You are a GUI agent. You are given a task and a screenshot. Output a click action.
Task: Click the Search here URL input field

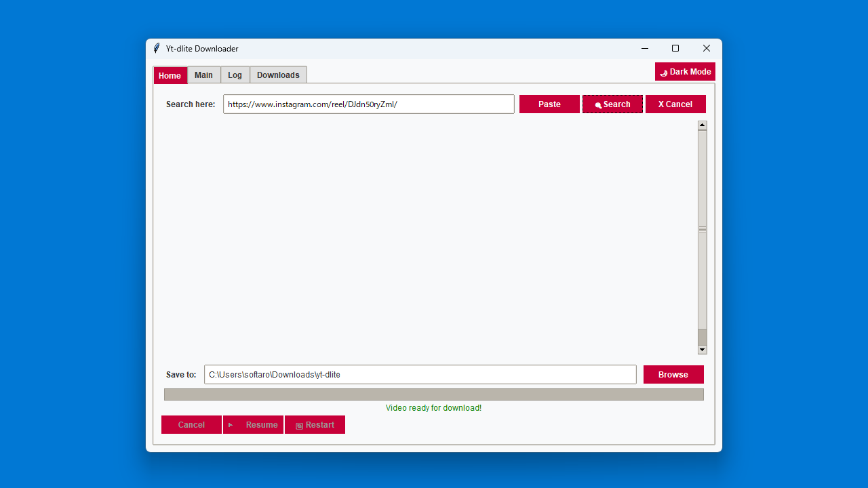tap(369, 104)
